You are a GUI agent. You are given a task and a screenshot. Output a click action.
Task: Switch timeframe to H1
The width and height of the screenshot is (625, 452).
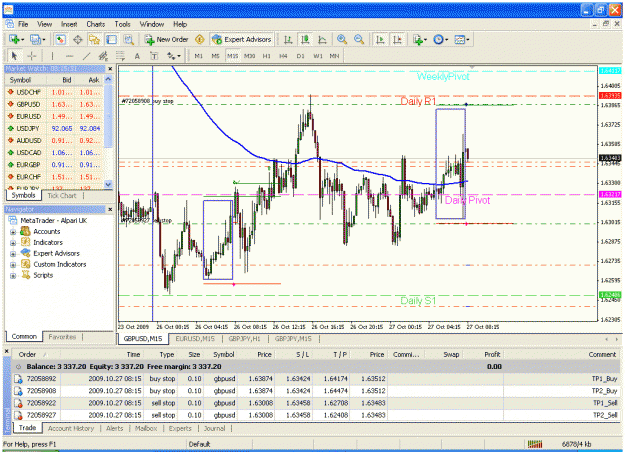coord(267,56)
